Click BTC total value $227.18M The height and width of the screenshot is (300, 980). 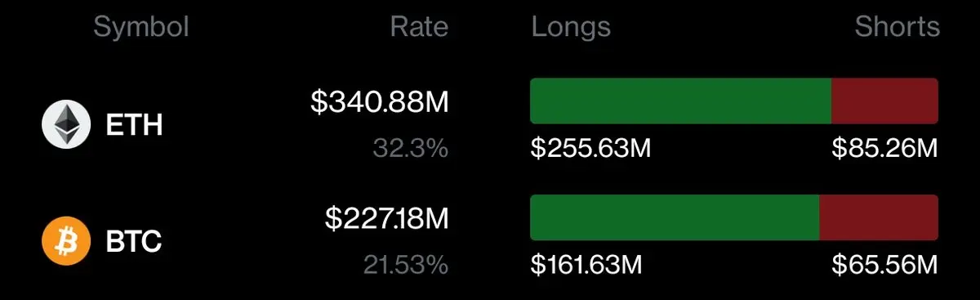tap(387, 218)
